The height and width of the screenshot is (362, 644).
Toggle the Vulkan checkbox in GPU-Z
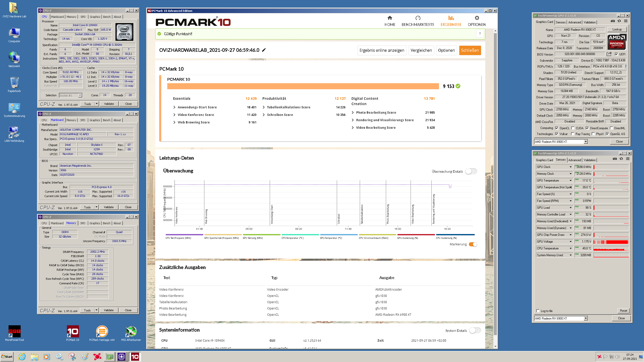tap(557, 134)
